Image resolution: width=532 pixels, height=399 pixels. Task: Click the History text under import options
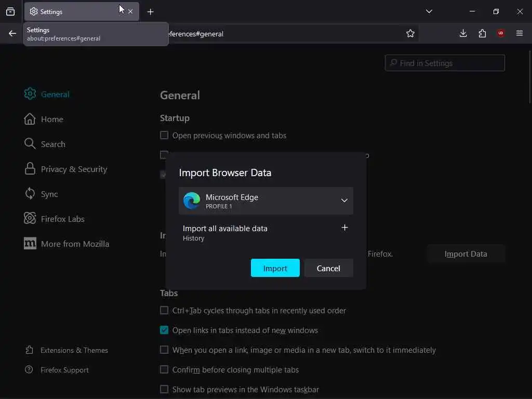tap(193, 238)
